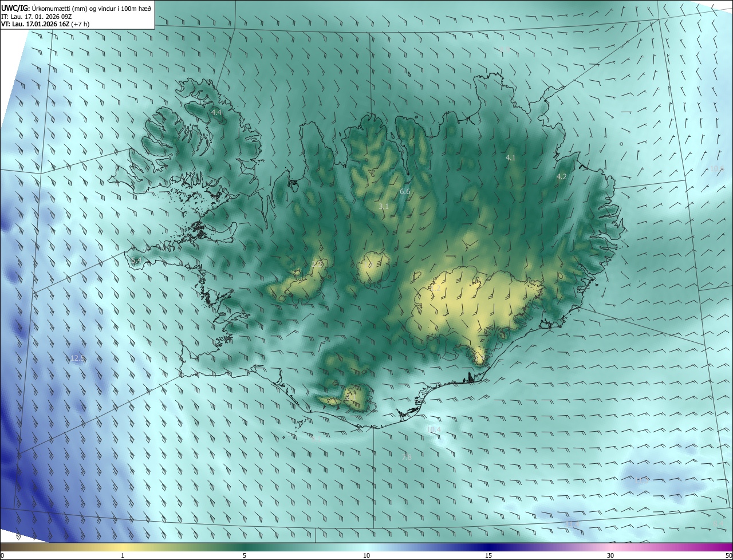Click the 10.4 value label off the coast
The image size is (733, 560).
point(434,429)
